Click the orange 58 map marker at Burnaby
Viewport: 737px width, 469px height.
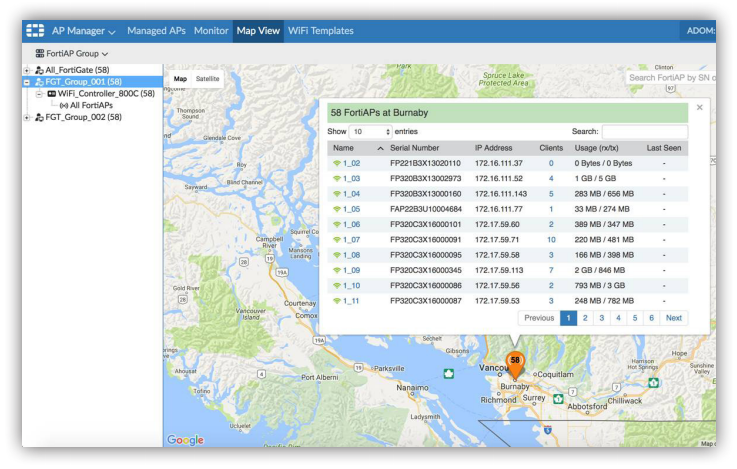point(515,365)
